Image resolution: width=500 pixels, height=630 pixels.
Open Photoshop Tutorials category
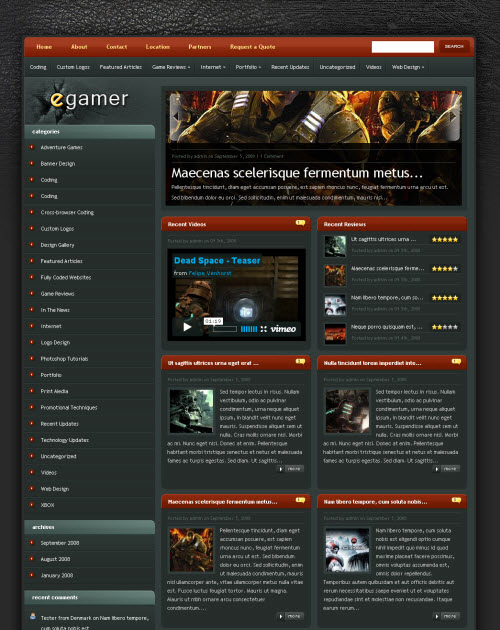[64, 359]
